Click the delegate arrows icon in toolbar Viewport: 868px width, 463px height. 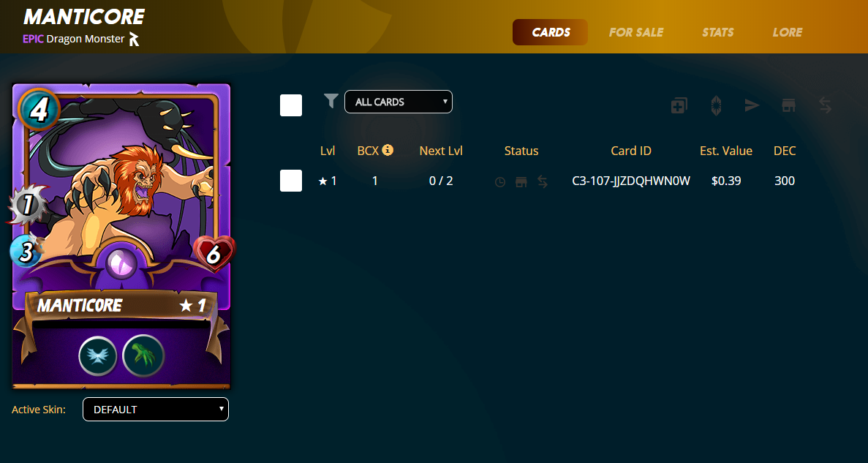coord(826,105)
